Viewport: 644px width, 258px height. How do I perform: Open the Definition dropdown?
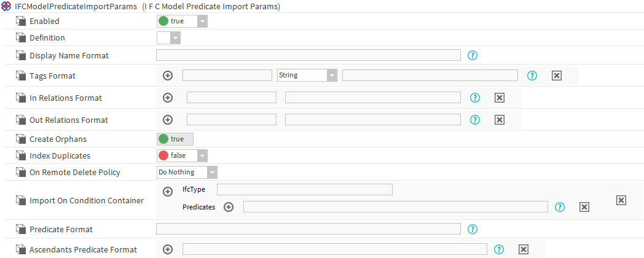(x=175, y=38)
